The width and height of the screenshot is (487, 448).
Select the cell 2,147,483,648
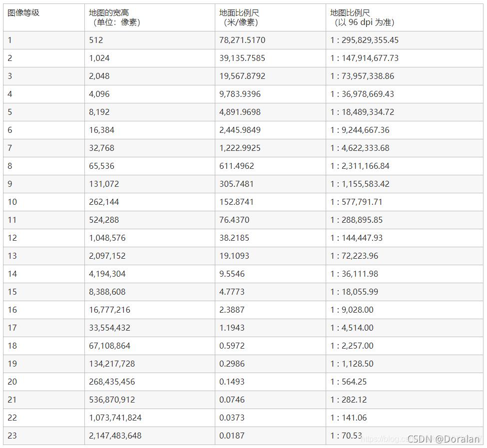pos(115,436)
